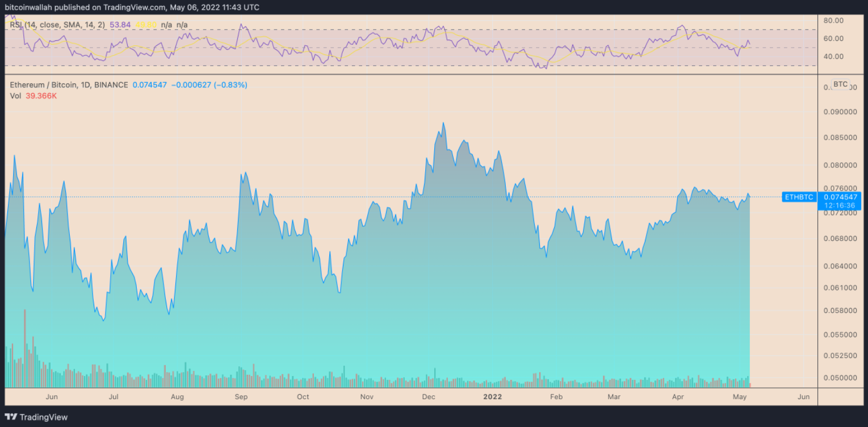868x427 pixels.
Task: Click the Sep label on time axis
Action: click(x=241, y=396)
